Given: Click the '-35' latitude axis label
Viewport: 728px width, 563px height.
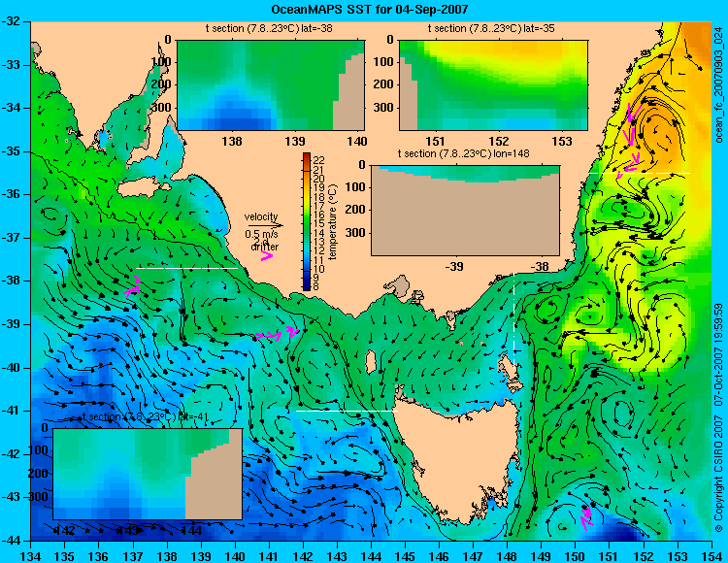Looking at the screenshot, I should click(11, 151).
